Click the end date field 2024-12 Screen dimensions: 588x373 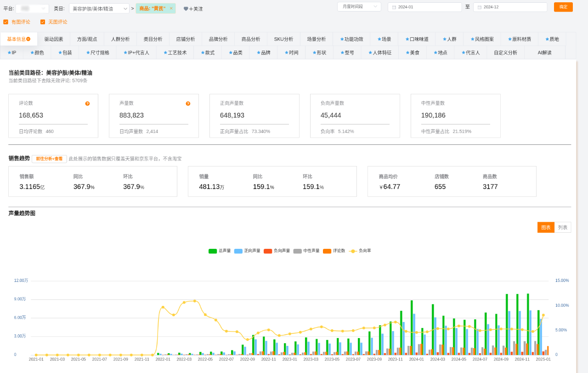coord(510,7)
